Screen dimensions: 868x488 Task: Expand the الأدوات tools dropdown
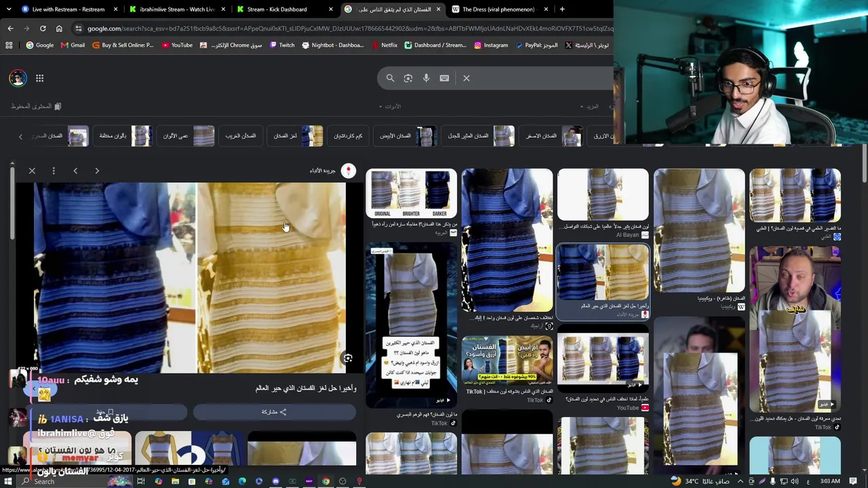click(x=390, y=106)
